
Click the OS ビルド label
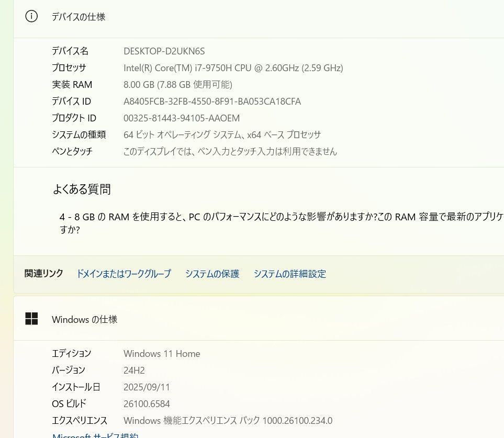69,403
